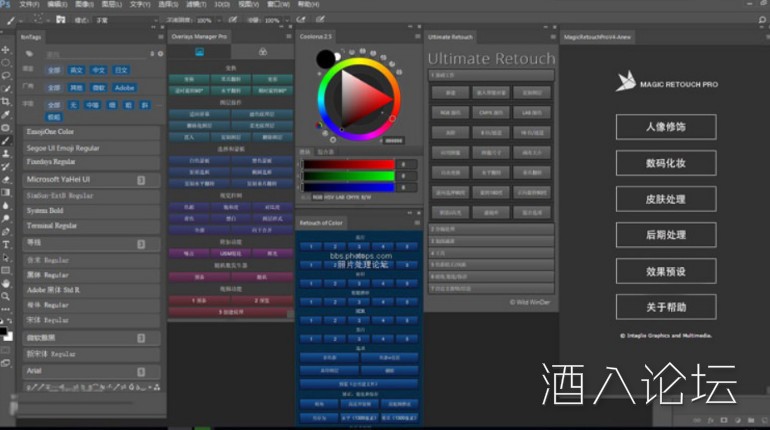770x430 pixels.
Task: Click the 皮肤处理 button
Action: tap(665, 199)
